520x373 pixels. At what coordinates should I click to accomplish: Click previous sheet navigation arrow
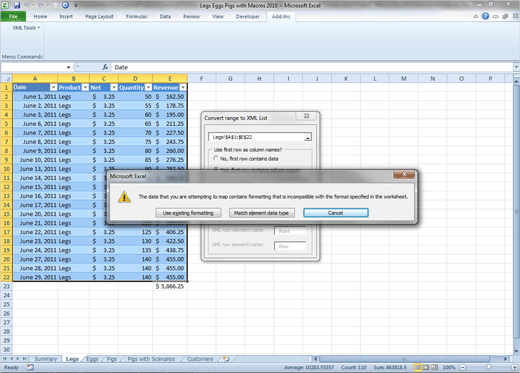coord(12,359)
